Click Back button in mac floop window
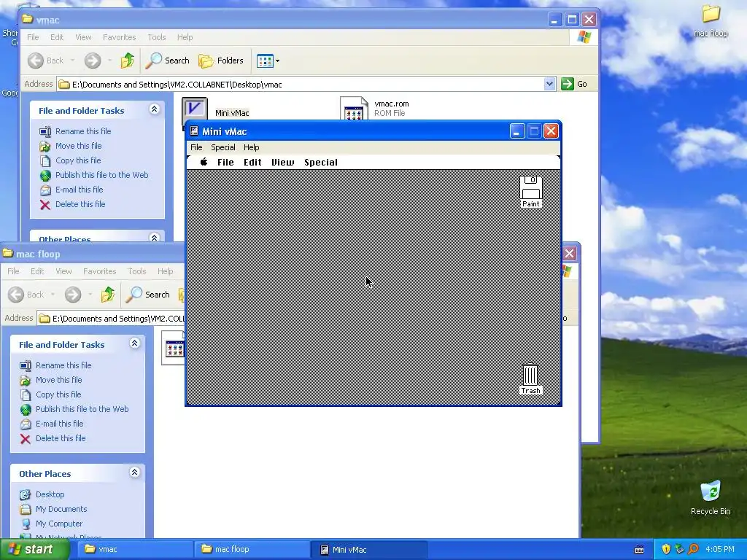Viewport: 747px width, 560px height. [26, 295]
